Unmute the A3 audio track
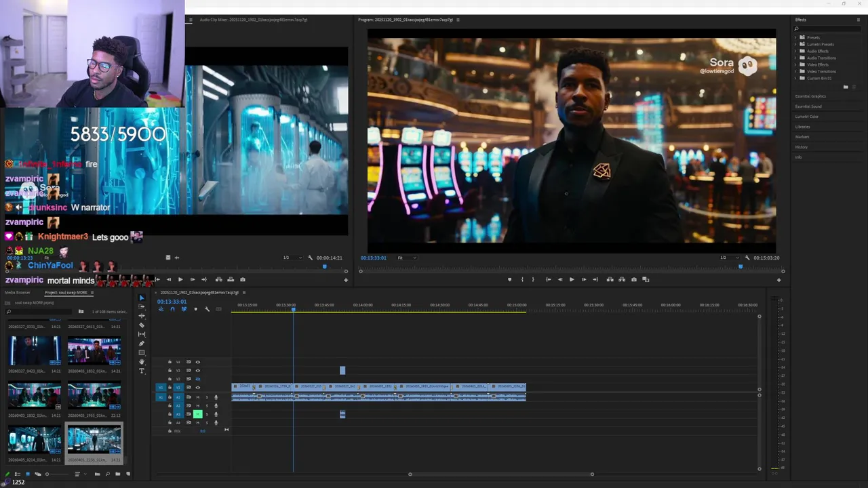Viewport: 868px width, 488px height. pyautogui.click(x=197, y=414)
